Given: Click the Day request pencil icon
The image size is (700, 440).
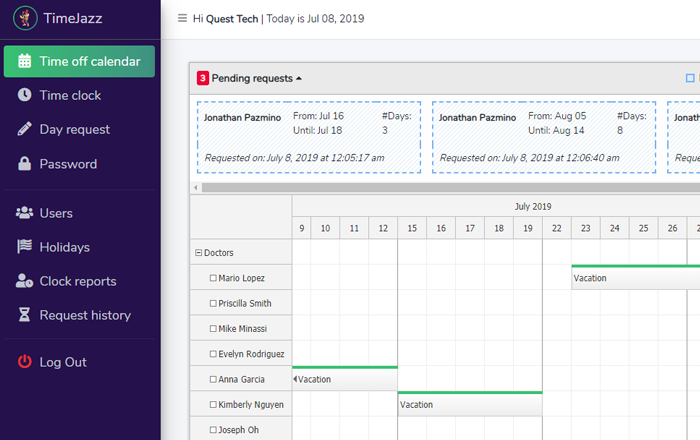Looking at the screenshot, I should tap(24, 129).
